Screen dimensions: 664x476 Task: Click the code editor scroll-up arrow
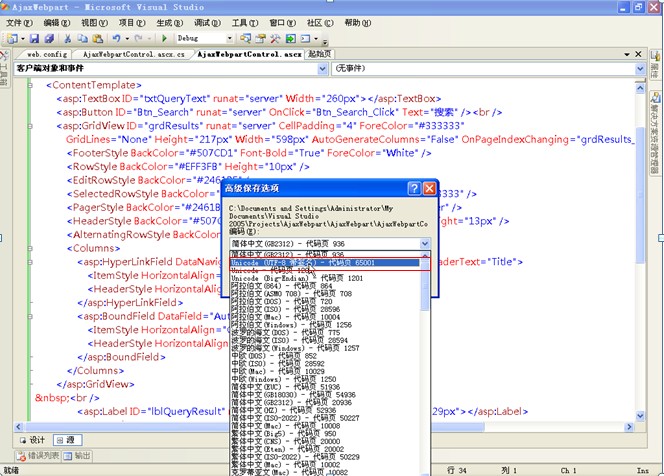coord(640,88)
